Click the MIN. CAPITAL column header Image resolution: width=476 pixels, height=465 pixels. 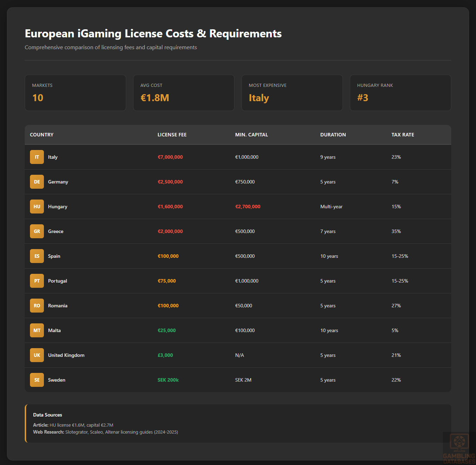[251, 135]
